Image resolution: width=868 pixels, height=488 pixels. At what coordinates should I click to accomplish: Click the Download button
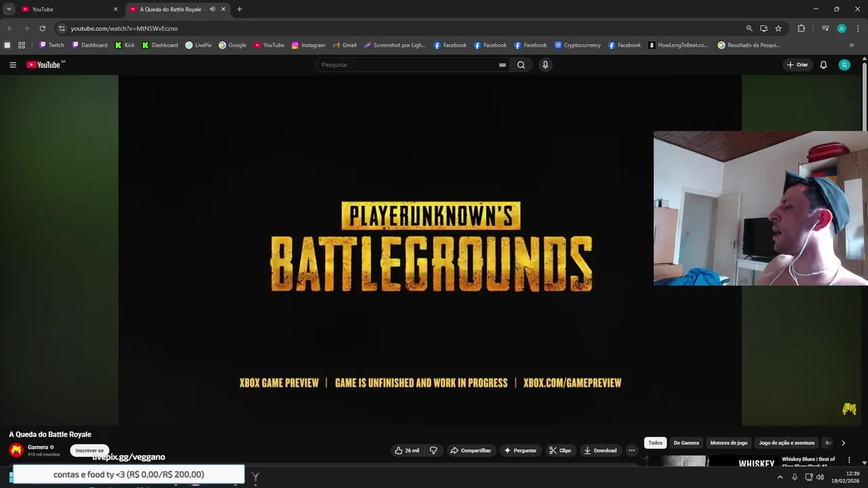(x=600, y=451)
